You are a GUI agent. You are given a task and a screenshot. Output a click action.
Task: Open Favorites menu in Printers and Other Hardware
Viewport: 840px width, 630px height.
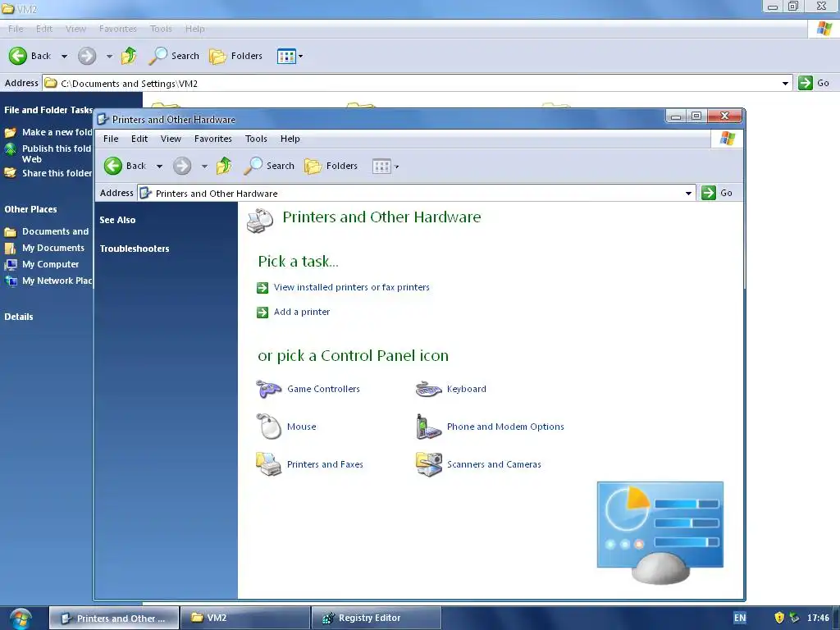pos(213,139)
